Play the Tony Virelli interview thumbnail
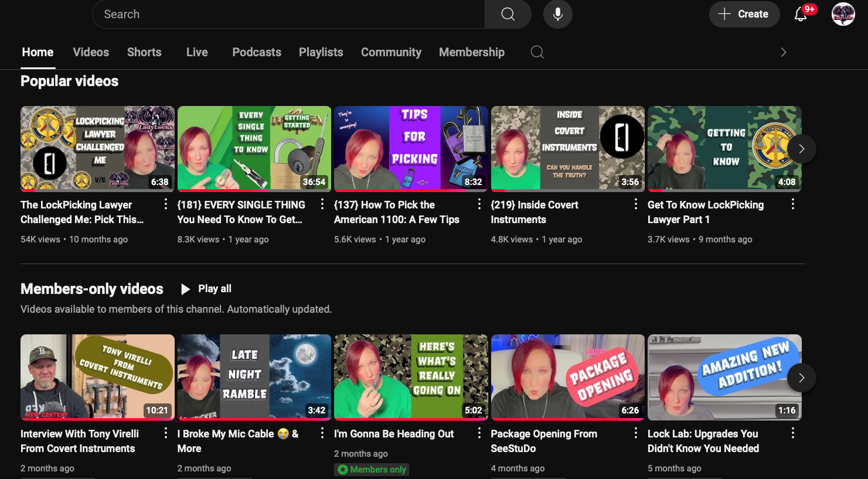Screen dimensions: 868x479 click(97, 377)
